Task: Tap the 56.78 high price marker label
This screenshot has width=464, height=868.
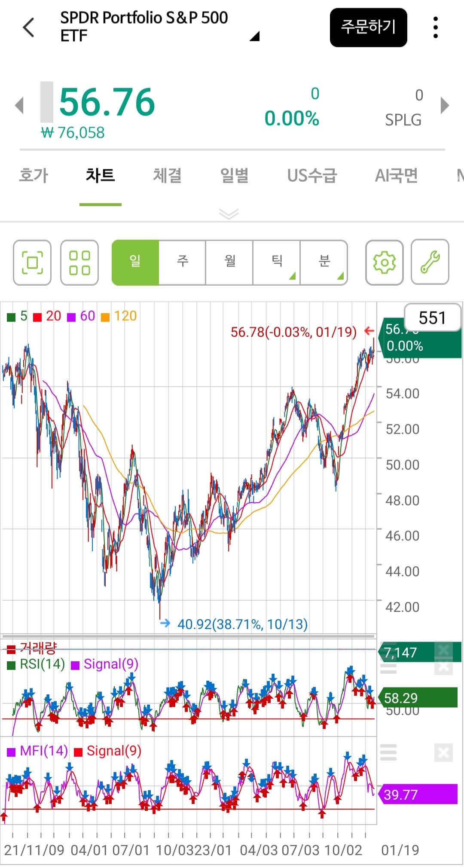Action: 293,332
